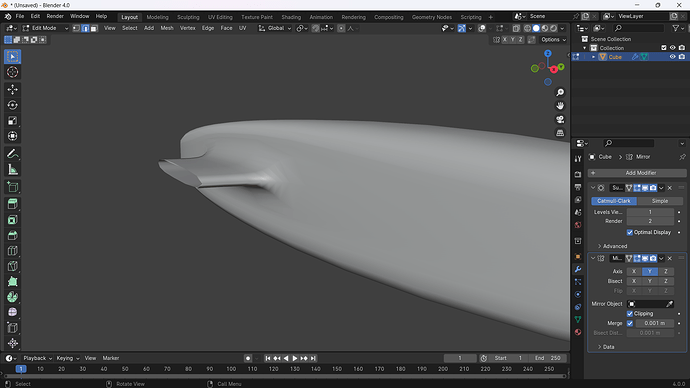The image size is (690, 388).
Task: Open the File menu
Action: (x=20, y=16)
